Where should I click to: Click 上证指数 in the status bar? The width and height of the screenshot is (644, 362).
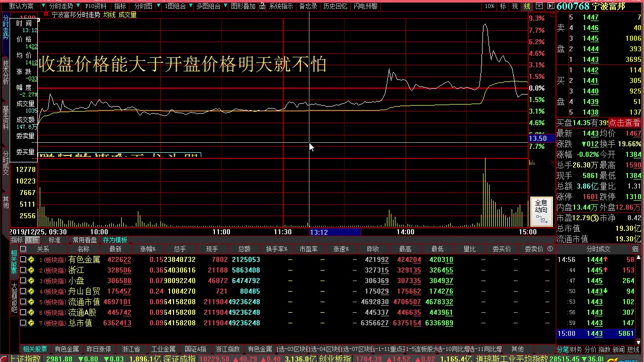25,358
